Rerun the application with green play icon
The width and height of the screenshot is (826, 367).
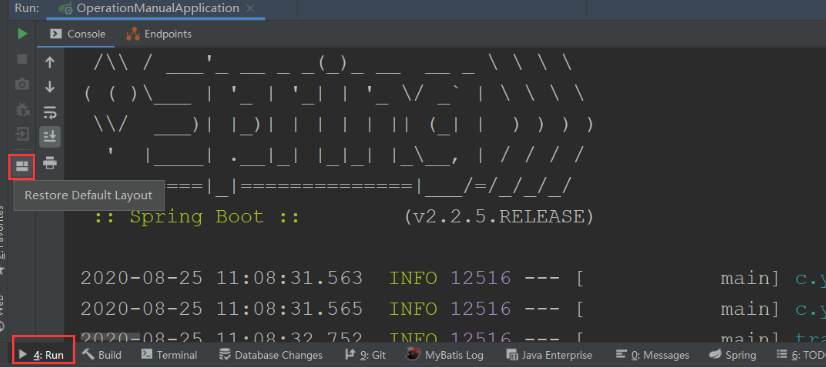pyautogui.click(x=22, y=34)
